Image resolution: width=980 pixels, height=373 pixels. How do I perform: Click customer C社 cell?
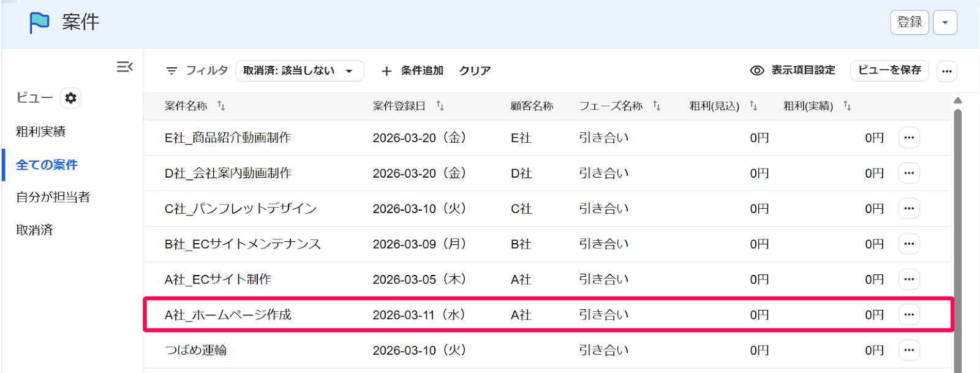click(521, 209)
